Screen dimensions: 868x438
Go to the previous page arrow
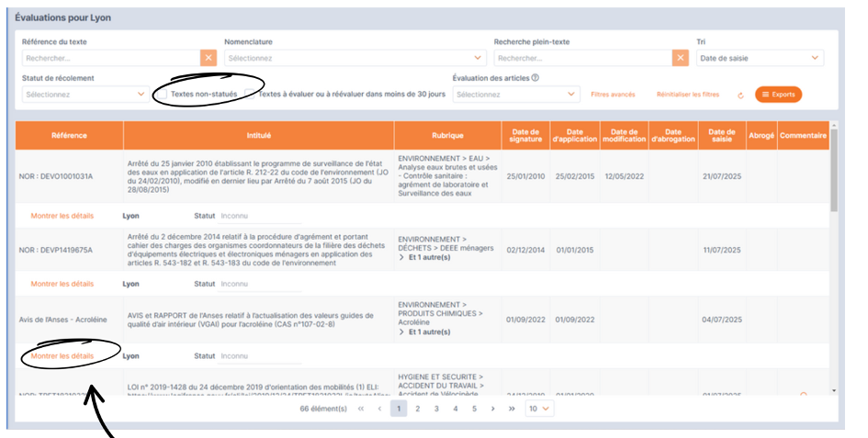pyautogui.click(x=379, y=408)
